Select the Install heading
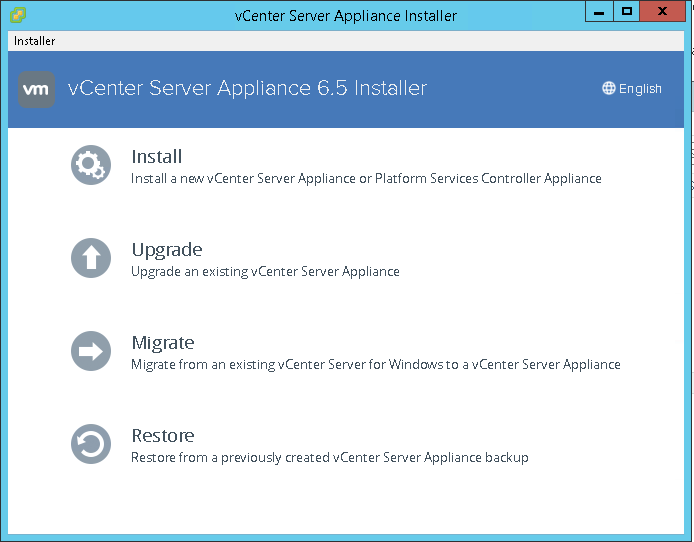 (x=157, y=157)
